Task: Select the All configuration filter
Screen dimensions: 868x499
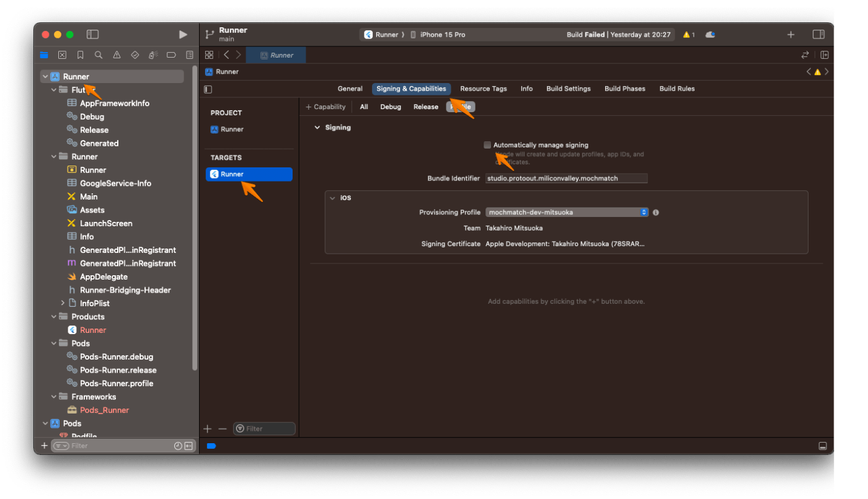Action: pyautogui.click(x=364, y=107)
